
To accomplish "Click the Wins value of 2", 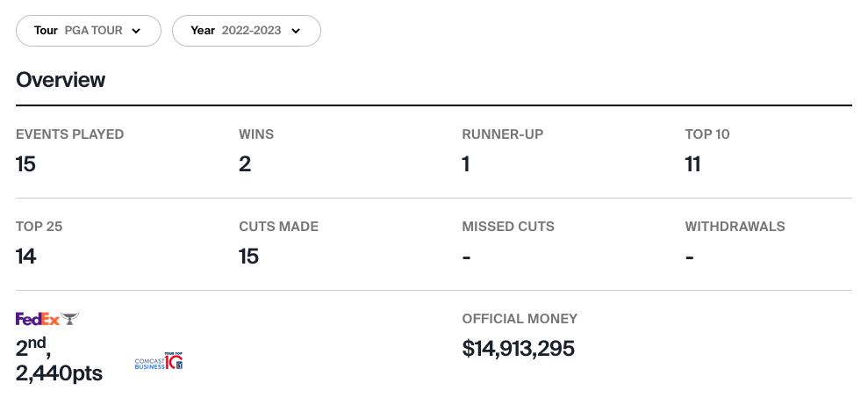I will click(x=245, y=164).
